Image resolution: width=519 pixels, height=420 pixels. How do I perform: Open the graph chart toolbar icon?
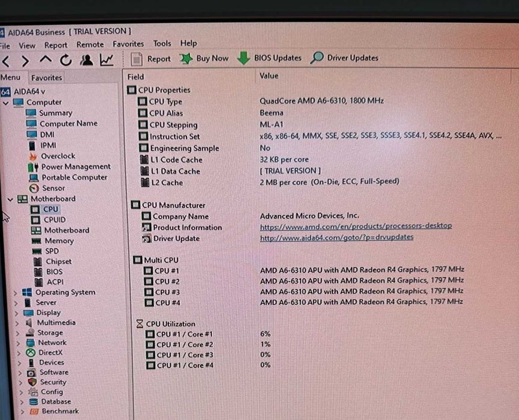click(106, 59)
